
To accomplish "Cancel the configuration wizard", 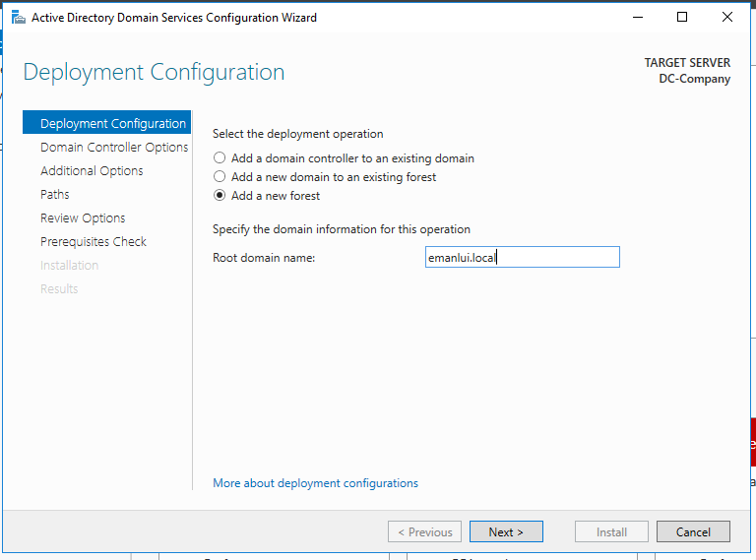I will click(x=693, y=532).
